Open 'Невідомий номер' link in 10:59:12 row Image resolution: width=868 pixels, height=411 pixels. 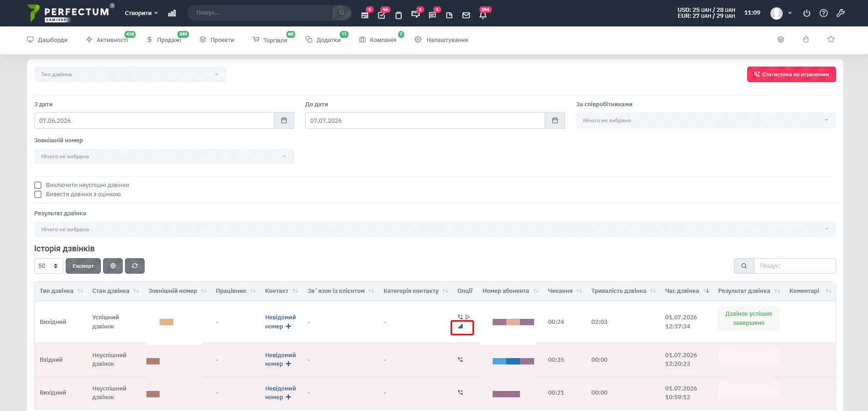coord(280,393)
